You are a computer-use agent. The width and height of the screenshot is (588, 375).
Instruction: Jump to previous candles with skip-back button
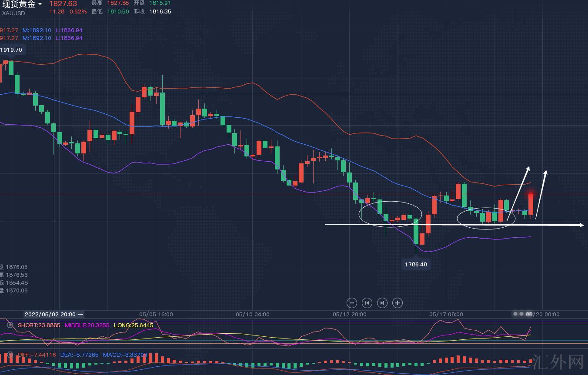pos(367,303)
